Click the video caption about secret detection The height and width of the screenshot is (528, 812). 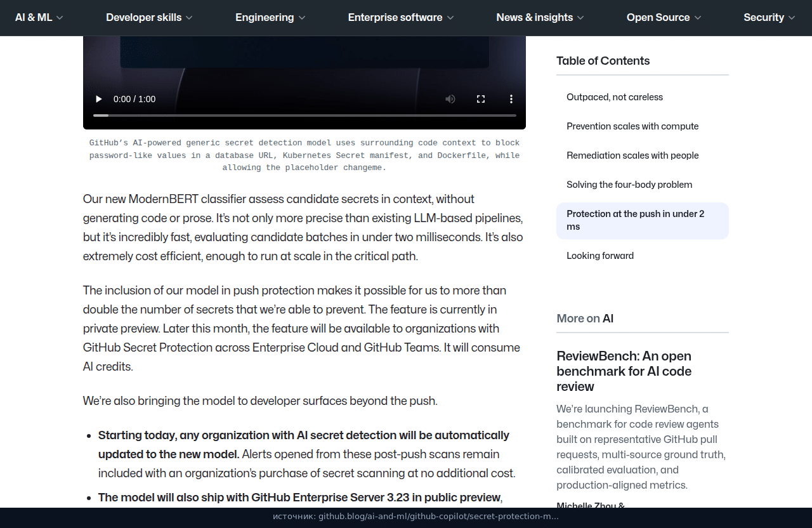[x=304, y=155]
